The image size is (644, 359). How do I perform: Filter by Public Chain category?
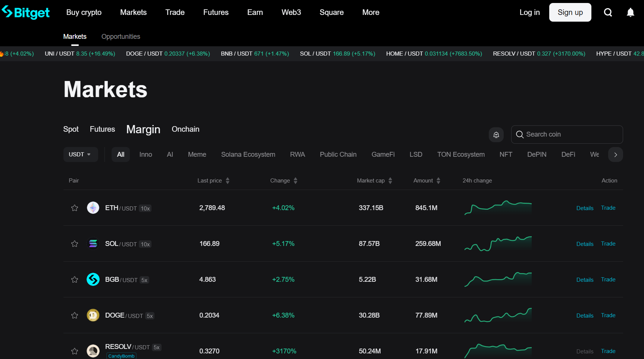point(338,154)
